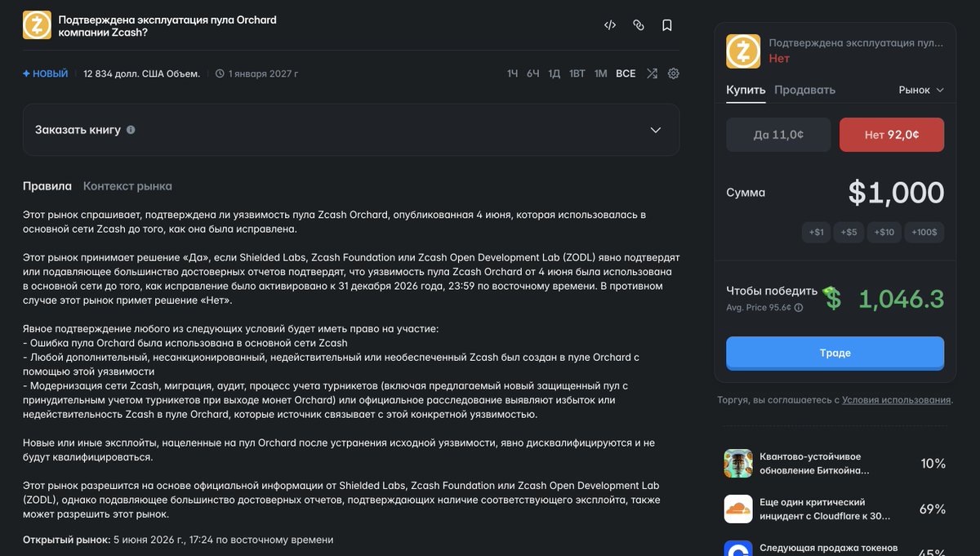Click the 69% probability value
The width and height of the screenshot is (980, 556).
pos(933,509)
